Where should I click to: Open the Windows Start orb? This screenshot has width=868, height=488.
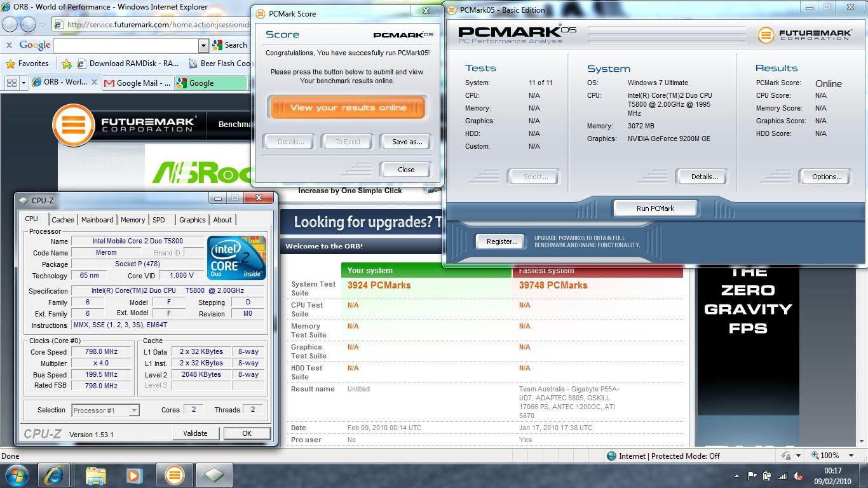point(17,475)
